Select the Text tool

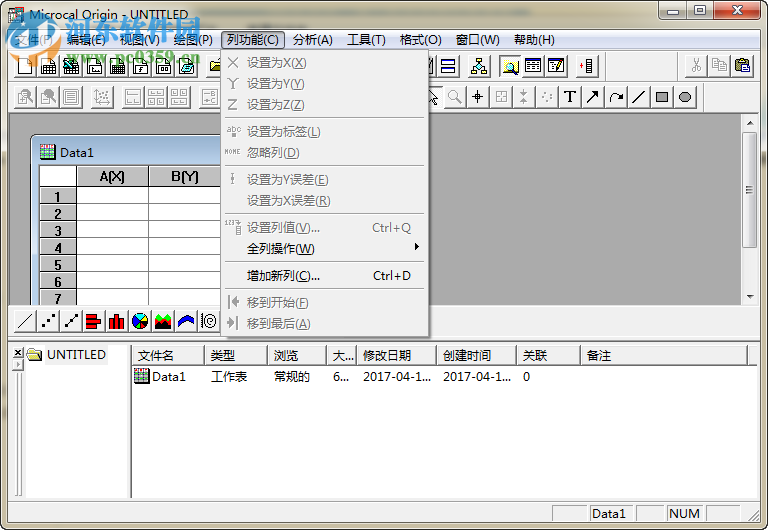pos(570,97)
